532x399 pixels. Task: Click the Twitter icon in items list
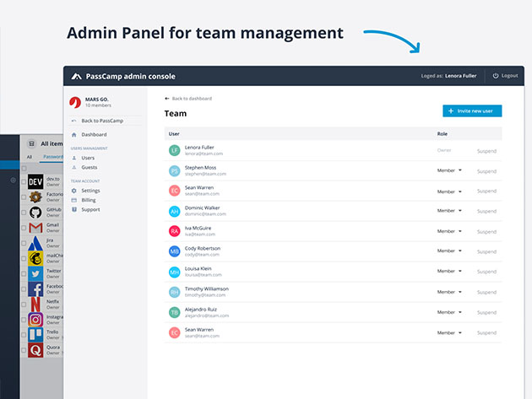tap(35, 274)
